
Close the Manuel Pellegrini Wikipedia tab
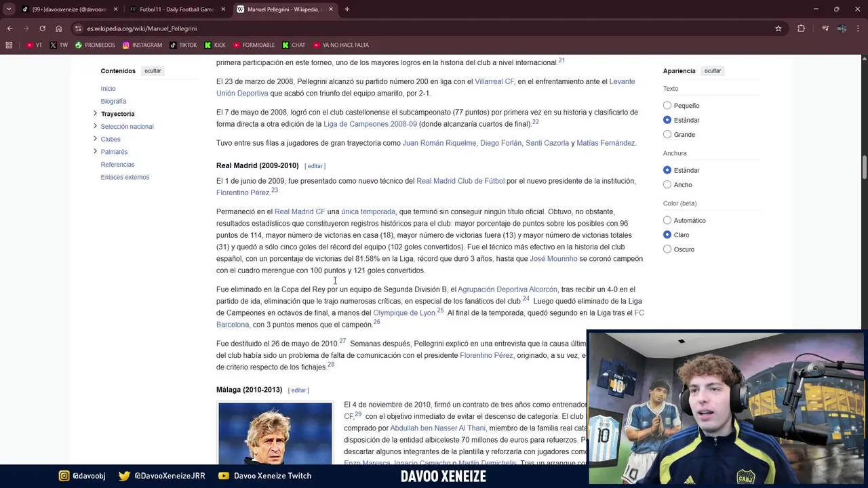click(x=331, y=9)
